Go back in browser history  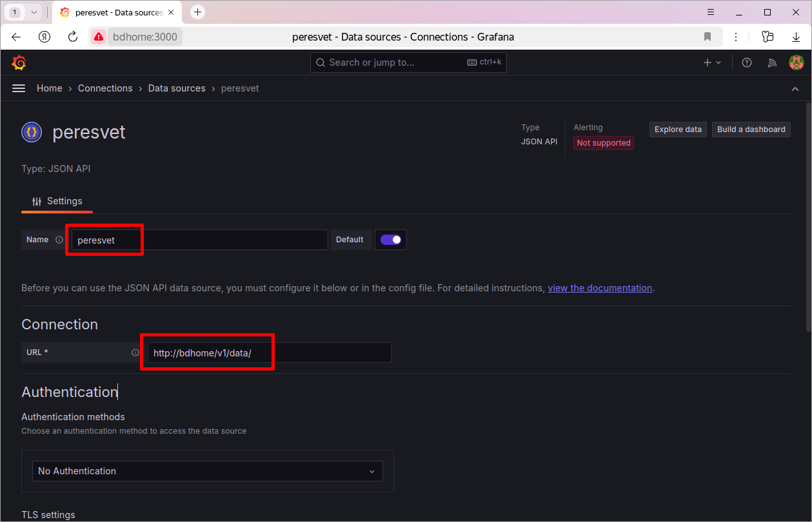click(x=17, y=37)
